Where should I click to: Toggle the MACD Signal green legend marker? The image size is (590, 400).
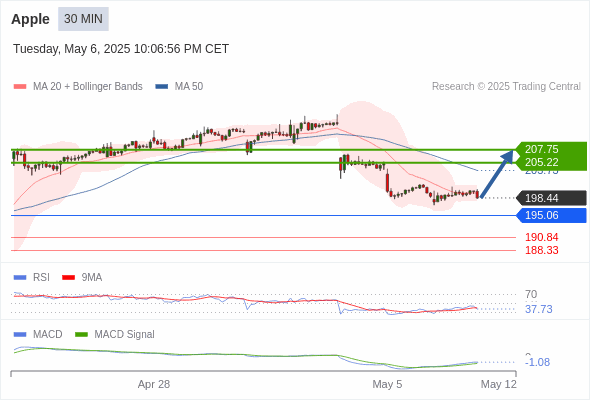(x=81, y=335)
